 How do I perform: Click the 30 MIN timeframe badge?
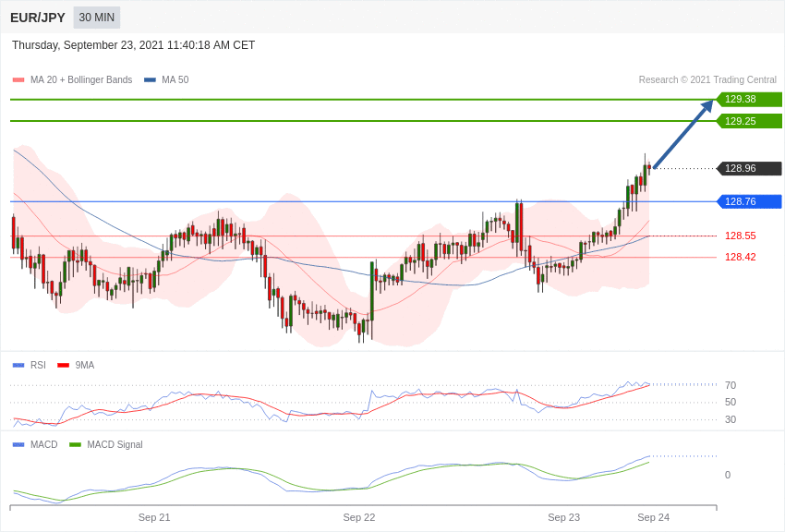pyautogui.click(x=97, y=18)
